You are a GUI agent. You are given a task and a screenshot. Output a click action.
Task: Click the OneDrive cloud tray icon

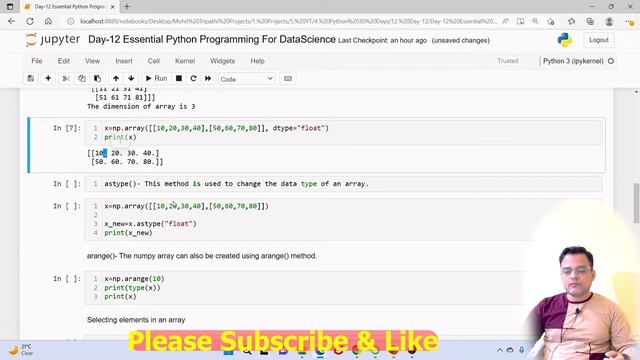pos(510,350)
